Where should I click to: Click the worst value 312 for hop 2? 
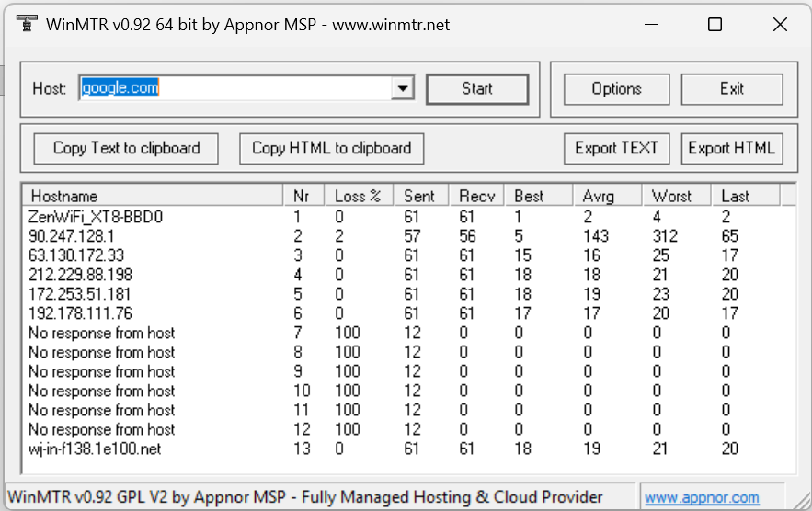coord(665,236)
